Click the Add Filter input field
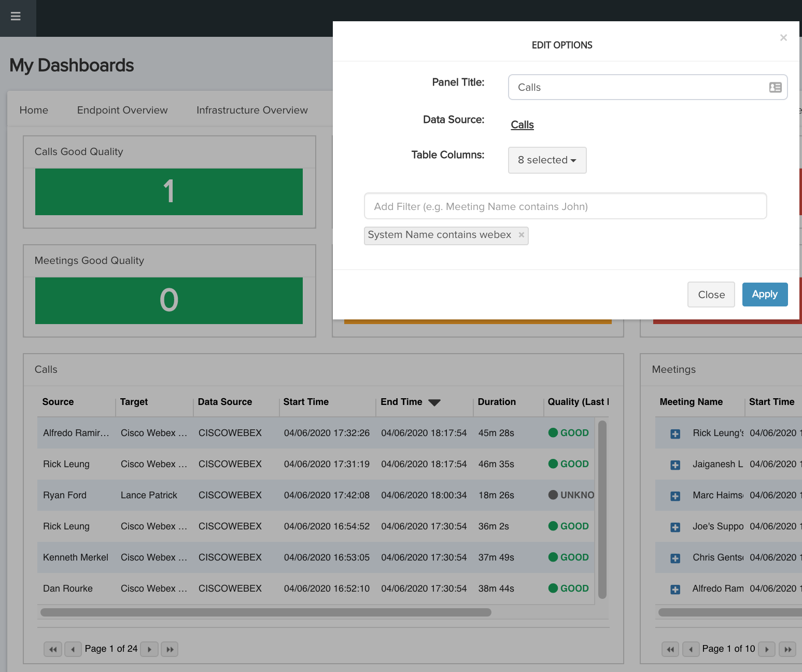The height and width of the screenshot is (672, 802). point(565,206)
